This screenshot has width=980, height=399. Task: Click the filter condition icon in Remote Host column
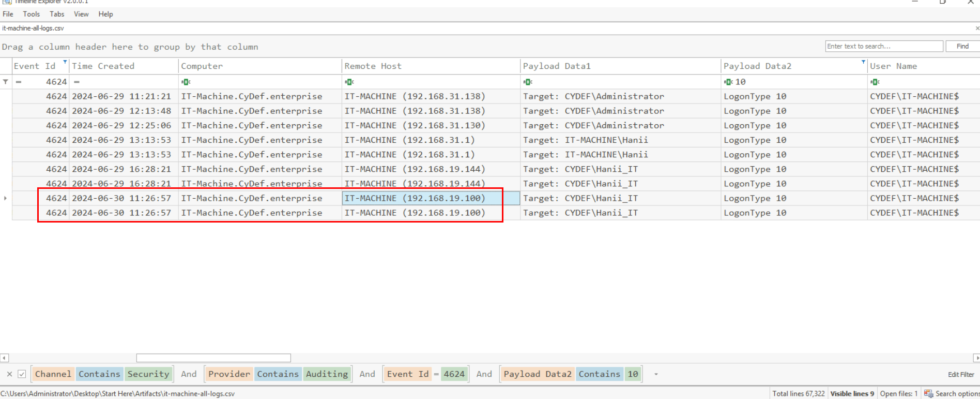pos(349,82)
